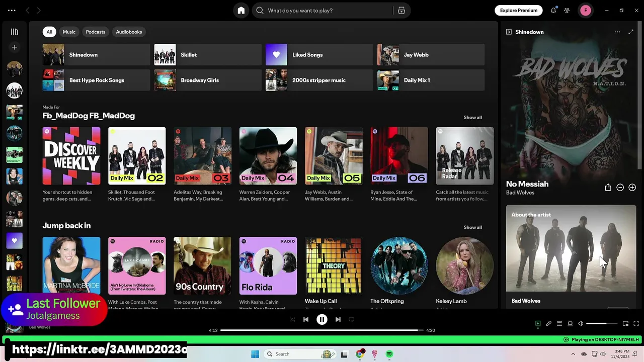644x362 pixels.
Task: Open the Browse icon in search bar
Action: (401, 11)
